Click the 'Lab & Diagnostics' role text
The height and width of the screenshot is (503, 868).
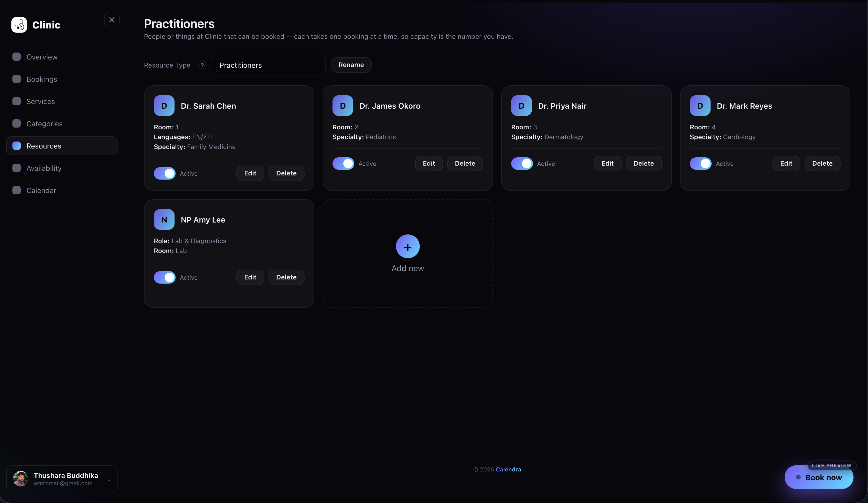(199, 241)
